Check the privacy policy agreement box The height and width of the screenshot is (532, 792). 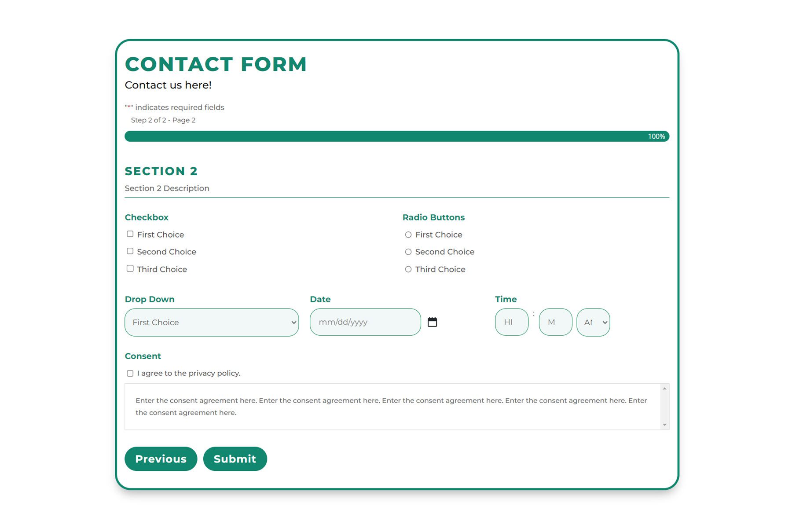click(x=130, y=373)
